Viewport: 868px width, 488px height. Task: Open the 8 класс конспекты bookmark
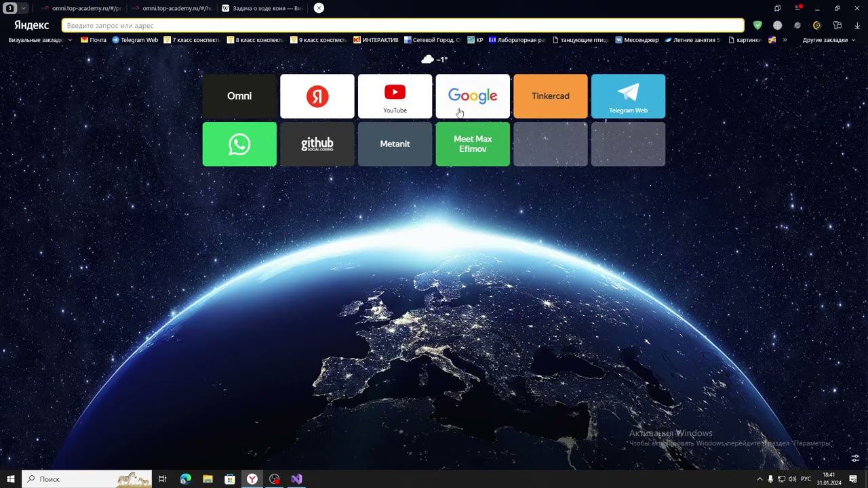(255, 40)
